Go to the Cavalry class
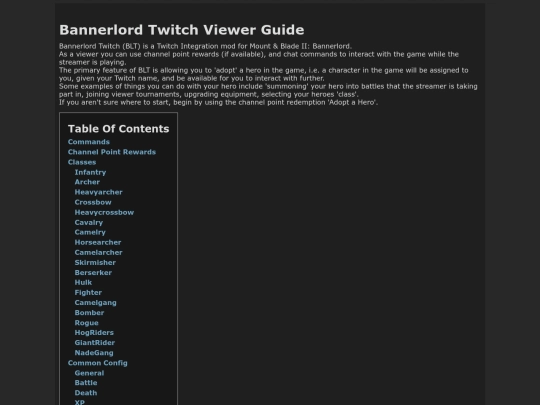This screenshot has height=405, width=540. pyautogui.click(x=89, y=222)
